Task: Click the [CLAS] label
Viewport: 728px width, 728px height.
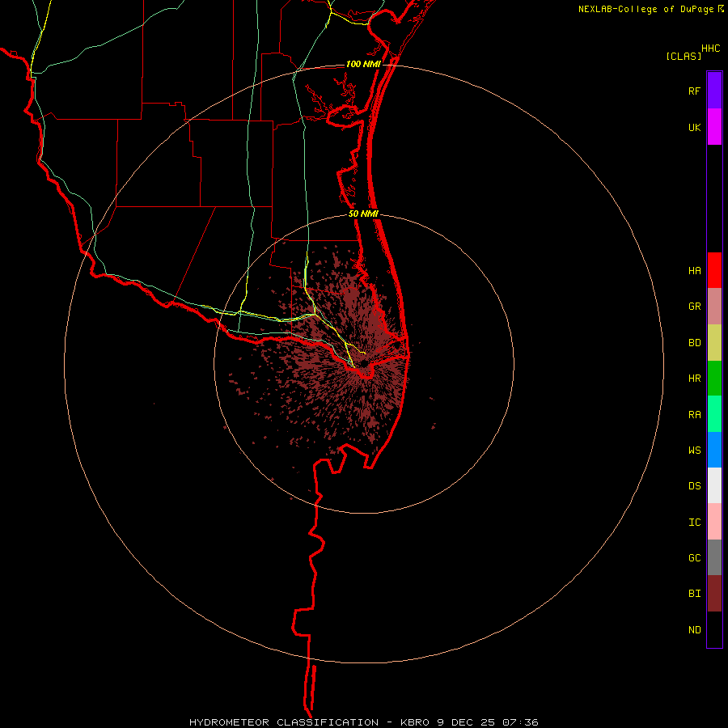Action: 684,56
